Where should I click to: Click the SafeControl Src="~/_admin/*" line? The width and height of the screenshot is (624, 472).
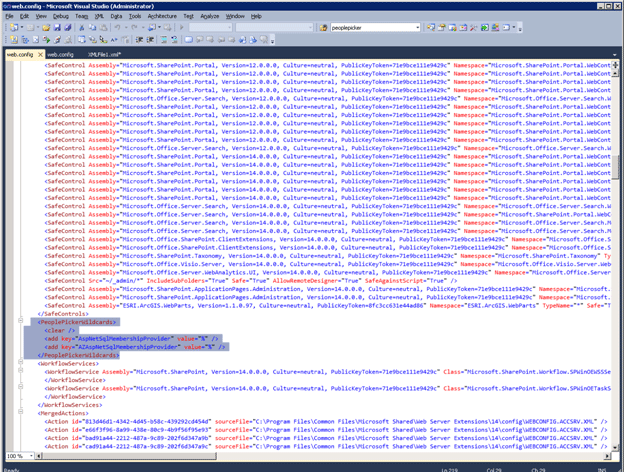(x=251, y=281)
